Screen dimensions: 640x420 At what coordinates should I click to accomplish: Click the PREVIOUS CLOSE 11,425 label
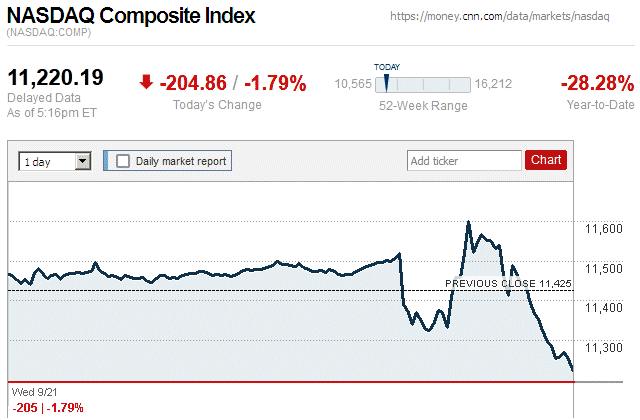[x=508, y=284]
